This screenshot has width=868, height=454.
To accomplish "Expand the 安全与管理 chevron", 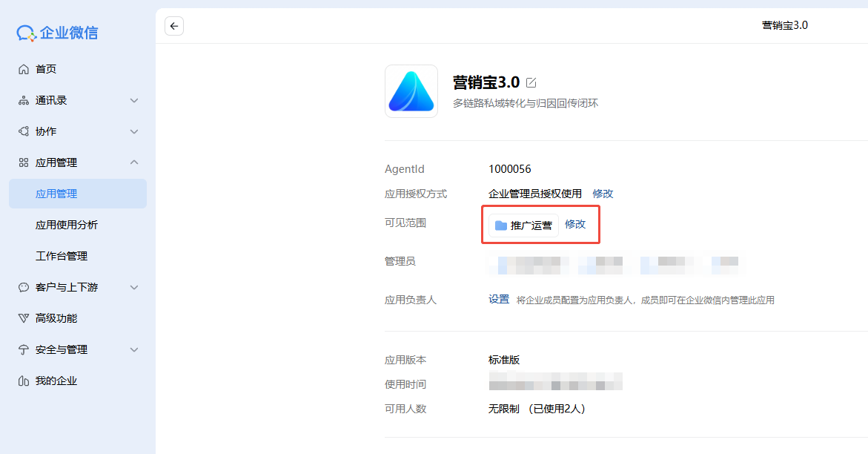I will point(134,350).
